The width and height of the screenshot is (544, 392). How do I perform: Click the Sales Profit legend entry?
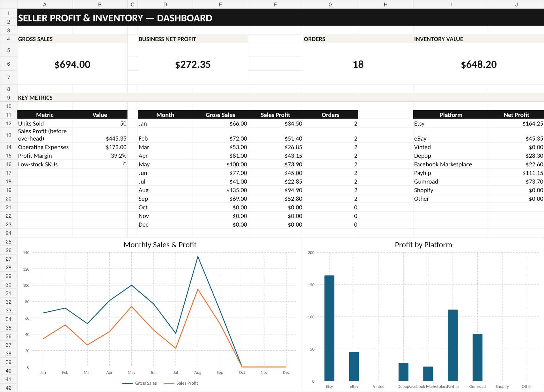click(x=181, y=383)
